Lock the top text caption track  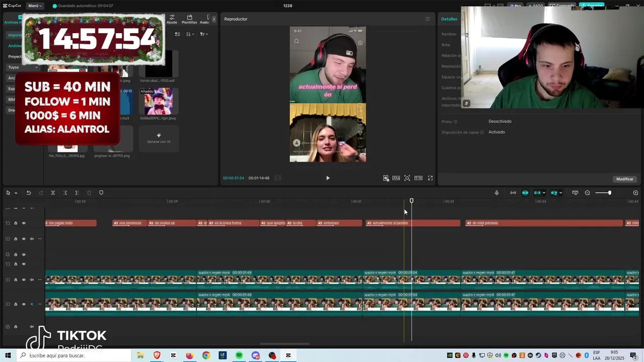pos(16,223)
